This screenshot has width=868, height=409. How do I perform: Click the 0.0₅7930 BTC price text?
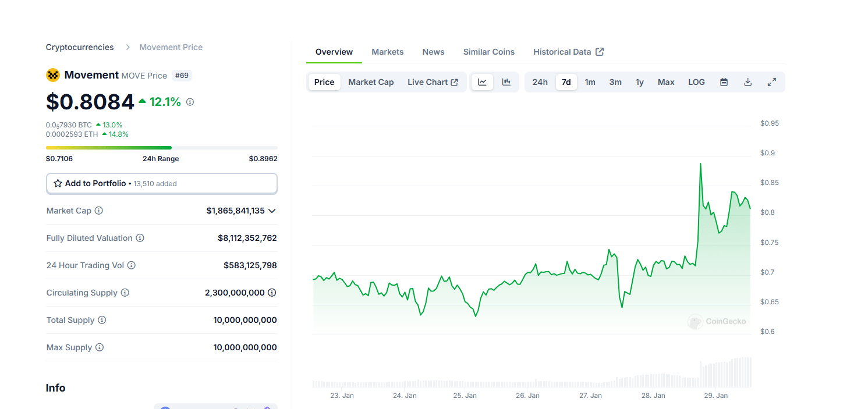[x=69, y=125]
